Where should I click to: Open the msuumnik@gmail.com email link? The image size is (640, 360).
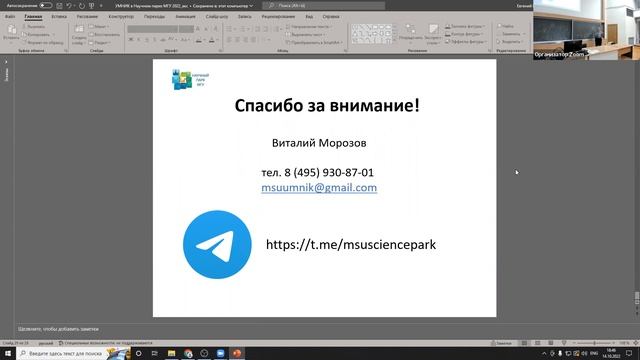click(319, 188)
